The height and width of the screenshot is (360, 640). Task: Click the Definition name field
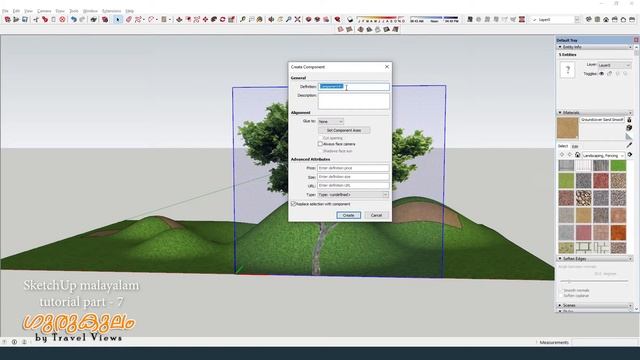tap(353, 87)
